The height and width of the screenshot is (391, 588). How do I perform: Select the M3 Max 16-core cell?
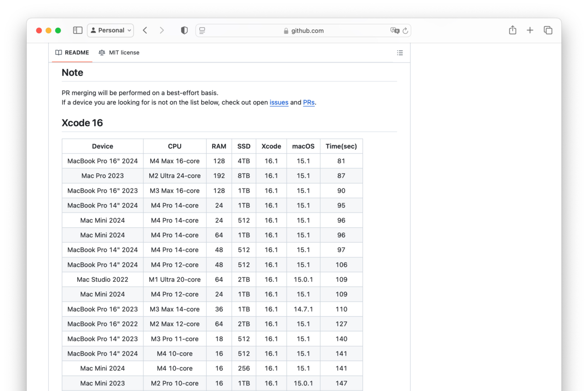175,190
